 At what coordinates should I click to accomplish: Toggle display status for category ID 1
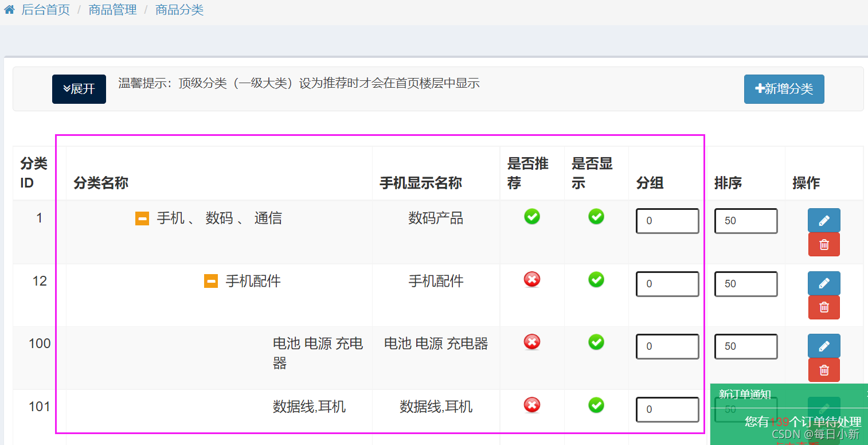596,217
